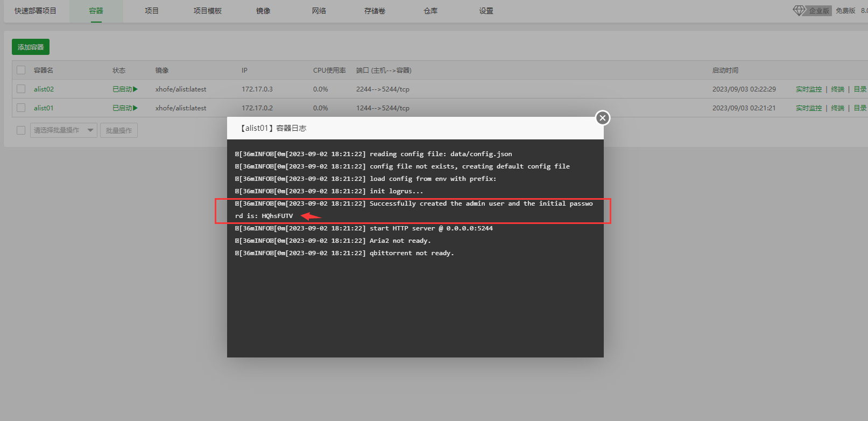Switch to the 镜像 tab
Image resolution: width=868 pixels, height=421 pixels.
click(263, 11)
